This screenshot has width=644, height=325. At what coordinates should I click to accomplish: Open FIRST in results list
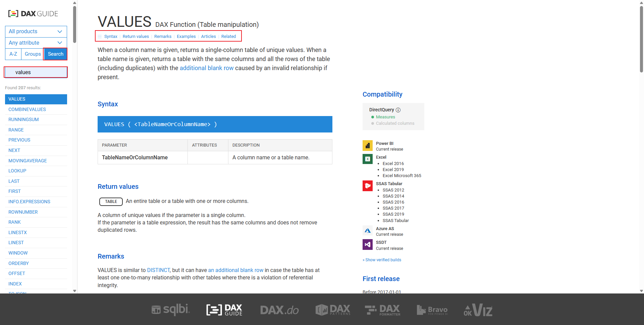[36, 192]
